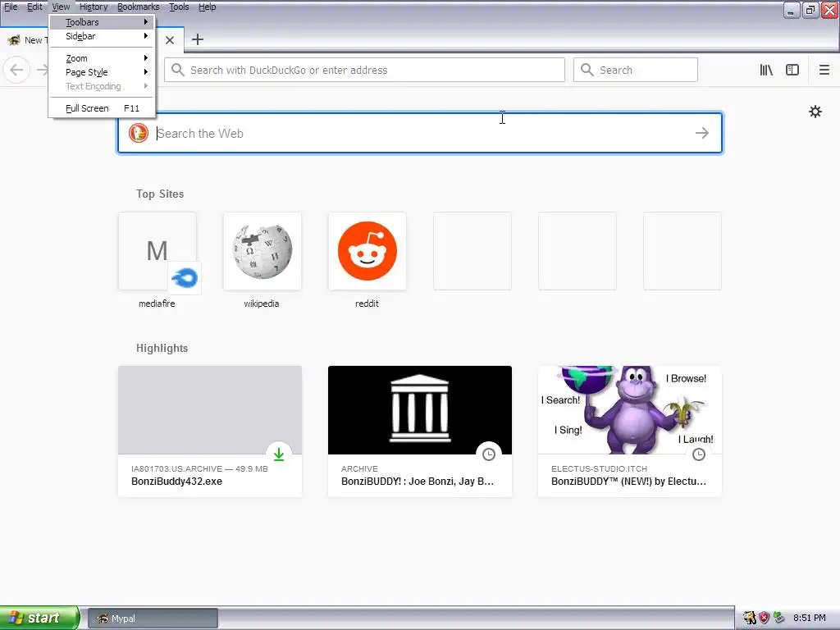Focus the DuckDuckGo address bar
Image resolution: width=840 pixels, height=630 pixels.
click(x=364, y=70)
